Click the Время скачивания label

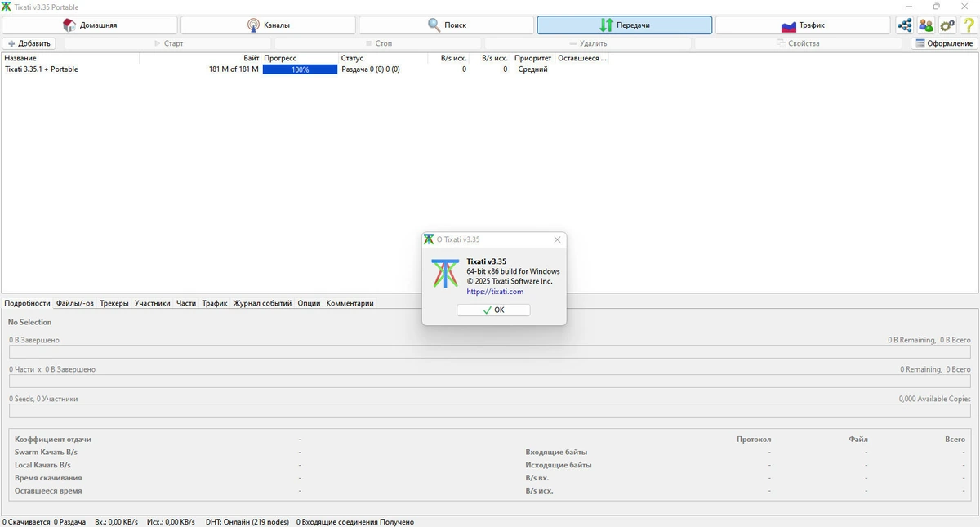[48, 478]
